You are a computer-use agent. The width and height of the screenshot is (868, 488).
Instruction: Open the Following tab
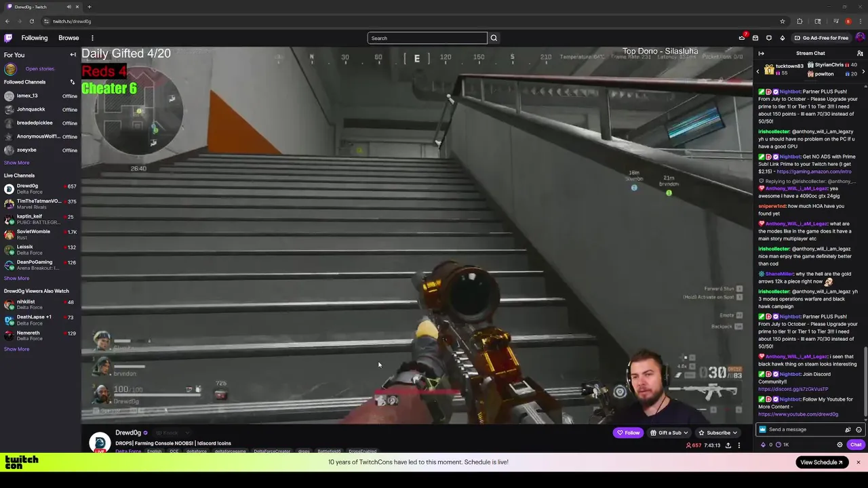click(34, 38)
